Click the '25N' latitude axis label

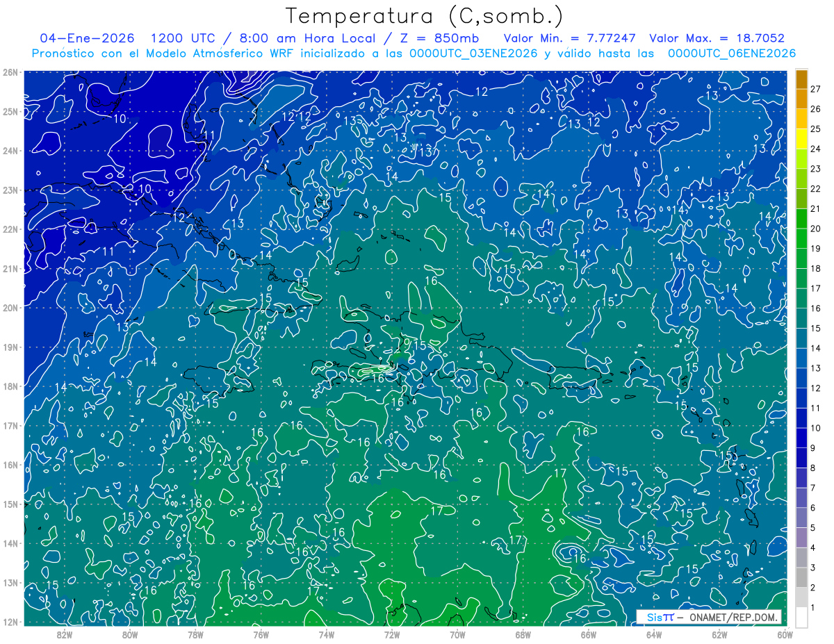pos(10,111)
